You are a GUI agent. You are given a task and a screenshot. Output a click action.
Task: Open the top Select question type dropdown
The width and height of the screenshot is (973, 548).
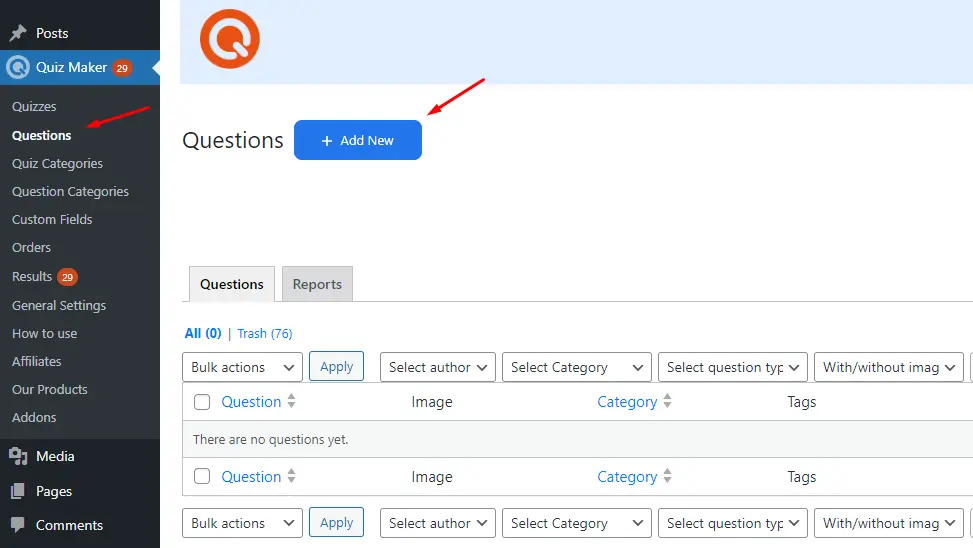coord(732,367)
